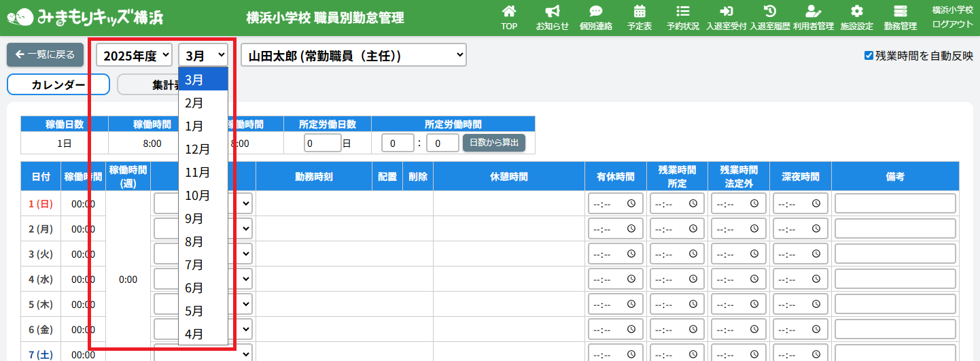Open 予約状況 list icon
Image resolution: width=980 pixels, height=361 pixels.
tap(682, 12)
